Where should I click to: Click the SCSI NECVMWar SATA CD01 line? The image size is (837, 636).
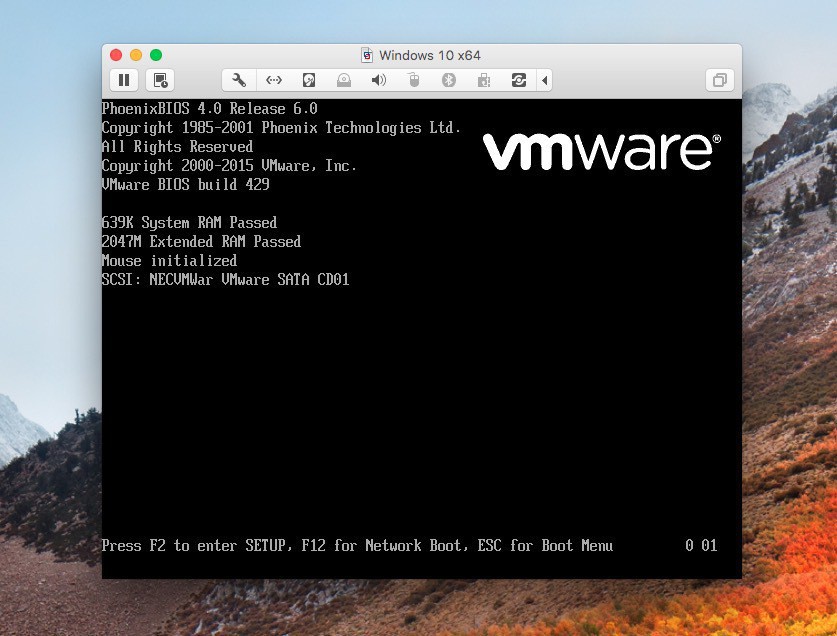[x=225, y=279]
